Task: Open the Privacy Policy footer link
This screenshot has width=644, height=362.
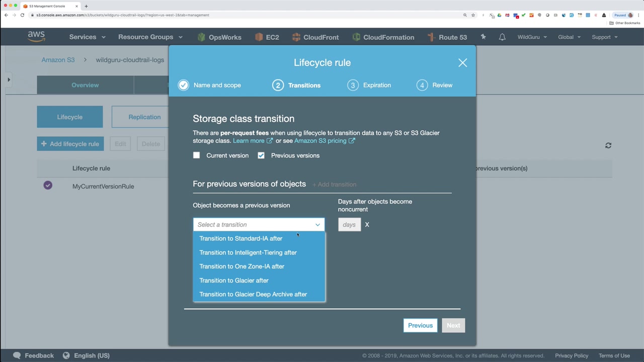Action: pos(572,355)
